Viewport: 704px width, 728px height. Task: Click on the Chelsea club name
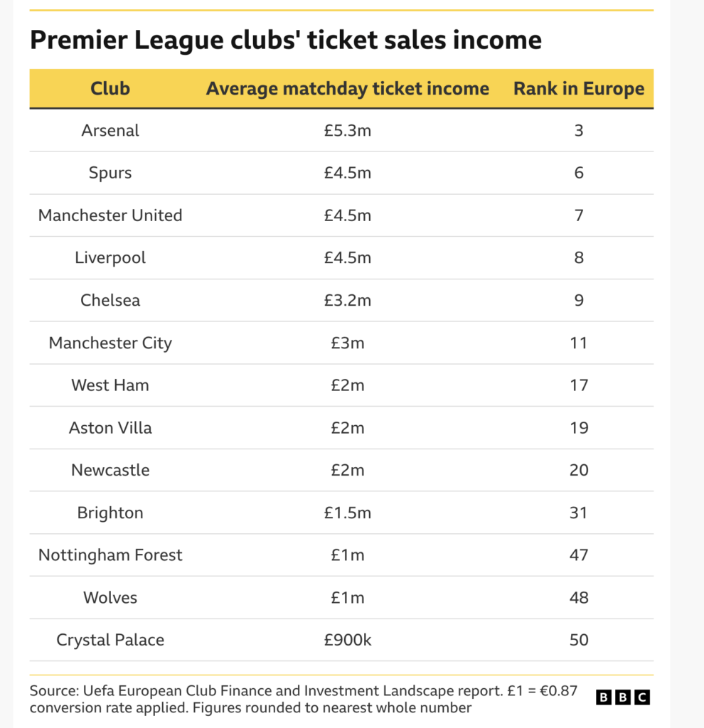(110, 300)
